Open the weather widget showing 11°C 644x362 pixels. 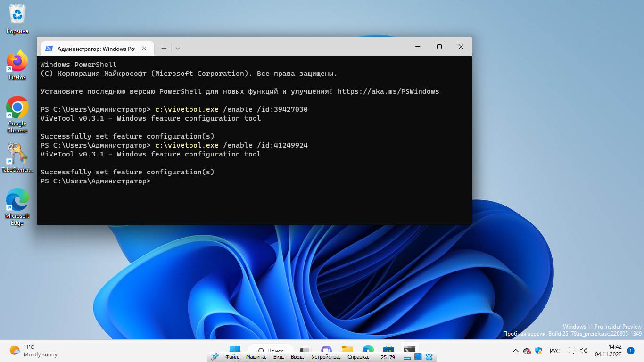(x=34, y=351)
